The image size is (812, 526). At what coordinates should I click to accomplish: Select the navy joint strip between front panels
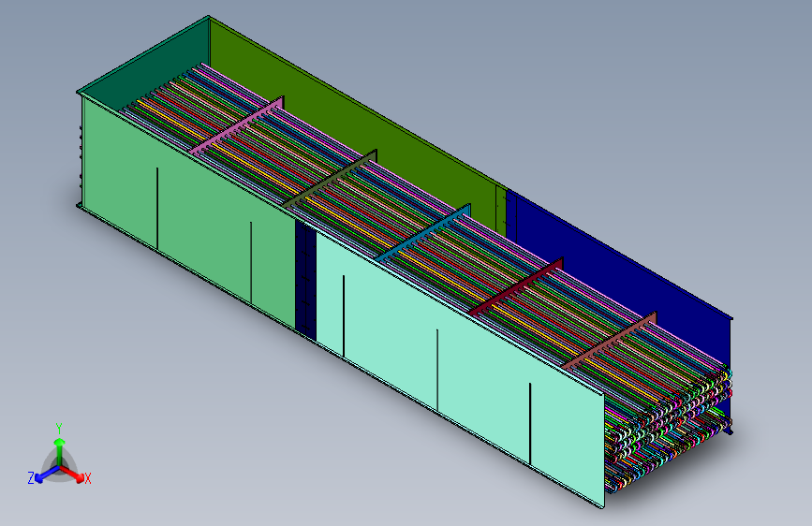point(305,282)
